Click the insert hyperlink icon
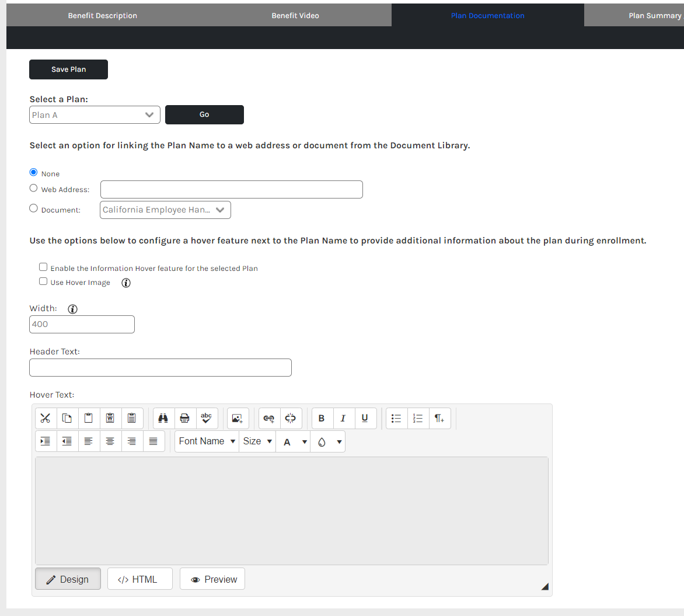The width and height of the screenshot is (684, 616). (x=269, y=418)
